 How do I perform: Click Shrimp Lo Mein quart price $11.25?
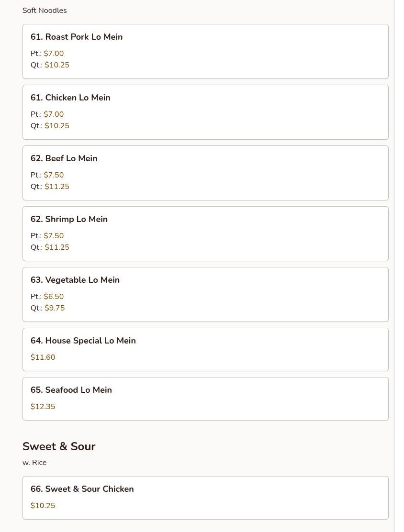57,247
